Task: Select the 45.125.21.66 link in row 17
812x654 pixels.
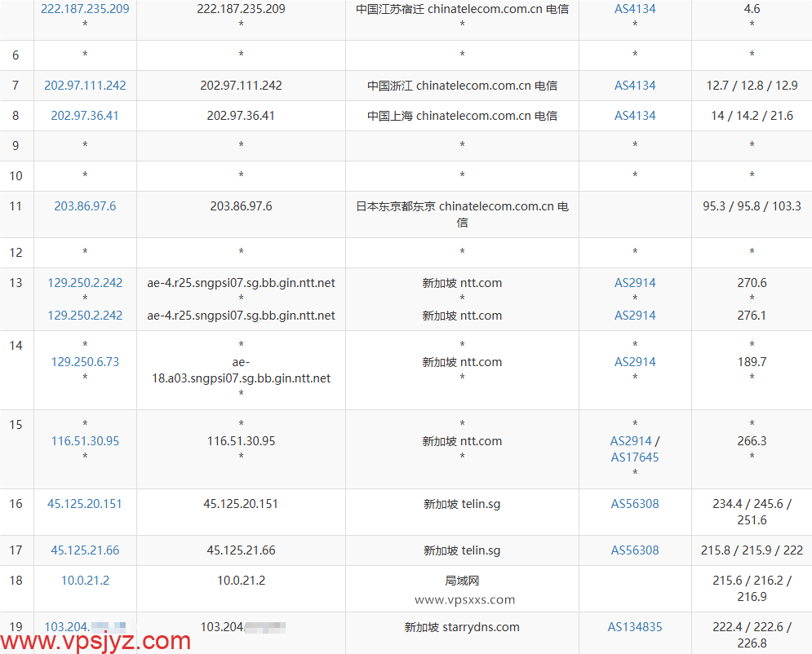Action: [x=85, y=550]
